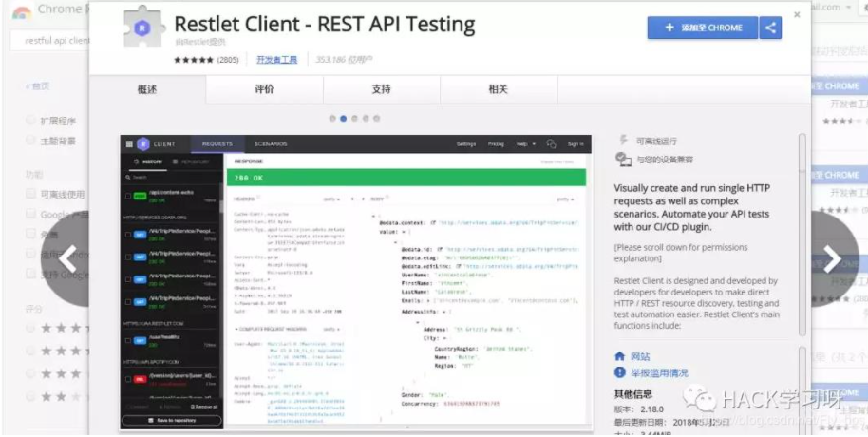Click Save to repository button in screenshot

(172, 421)
